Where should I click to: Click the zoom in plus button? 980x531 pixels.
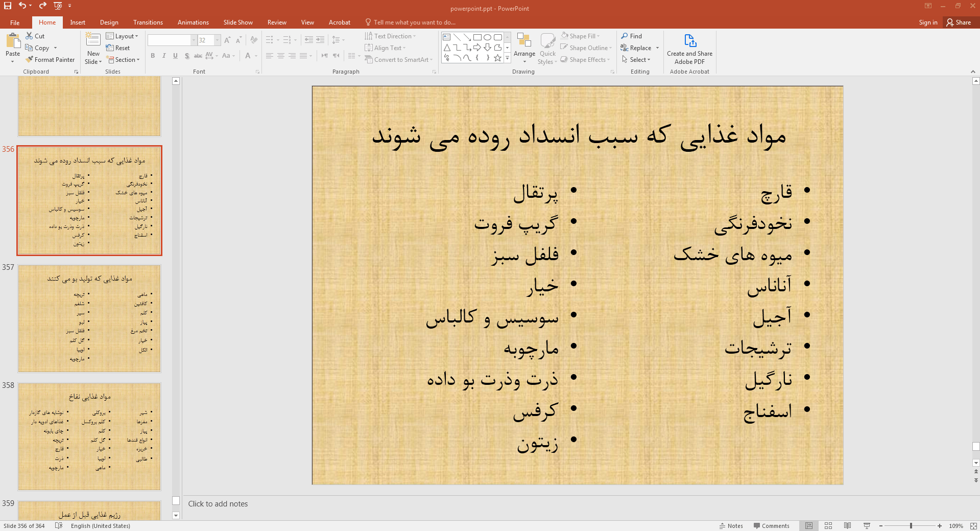pos(940,525)
